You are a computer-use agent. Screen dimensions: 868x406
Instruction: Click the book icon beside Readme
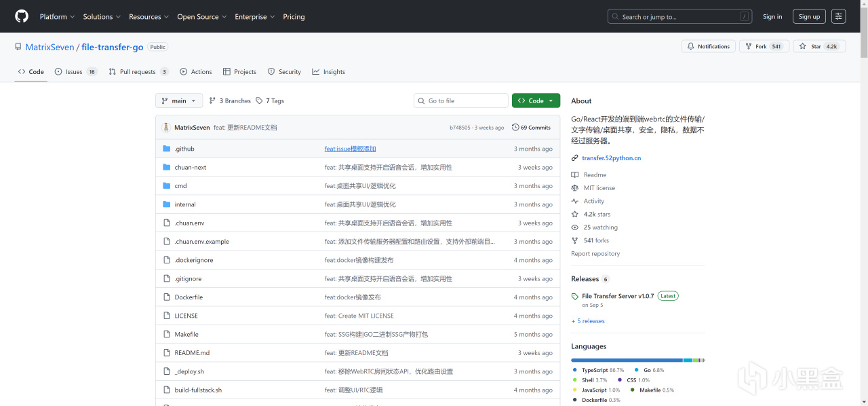[x=575, y=174]
